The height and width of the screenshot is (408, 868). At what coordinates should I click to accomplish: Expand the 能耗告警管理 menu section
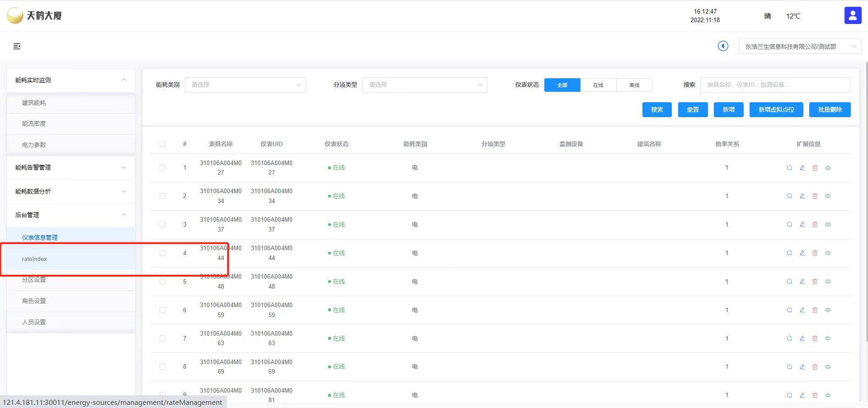71,167
